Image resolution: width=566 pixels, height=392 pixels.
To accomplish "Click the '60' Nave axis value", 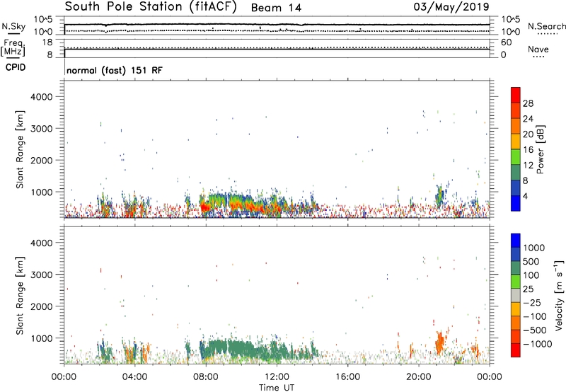I will coord(507,42).
